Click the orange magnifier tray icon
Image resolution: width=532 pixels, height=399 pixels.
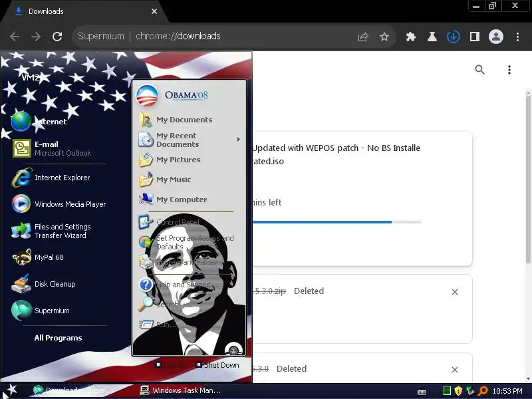[483, 391]
